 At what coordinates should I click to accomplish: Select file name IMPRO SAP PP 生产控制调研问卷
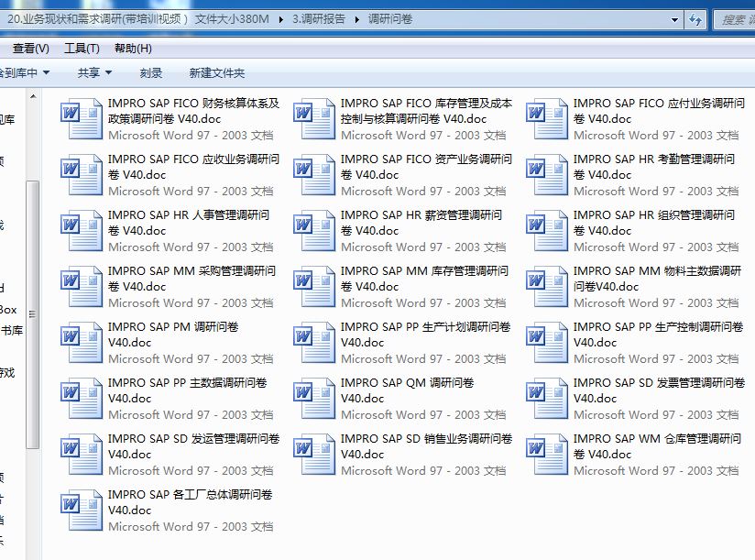(658, 335)
